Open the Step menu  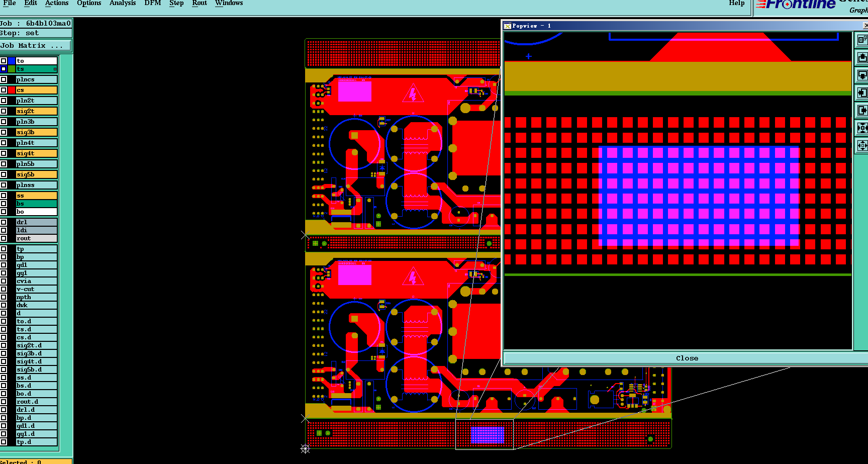[176, 4]
